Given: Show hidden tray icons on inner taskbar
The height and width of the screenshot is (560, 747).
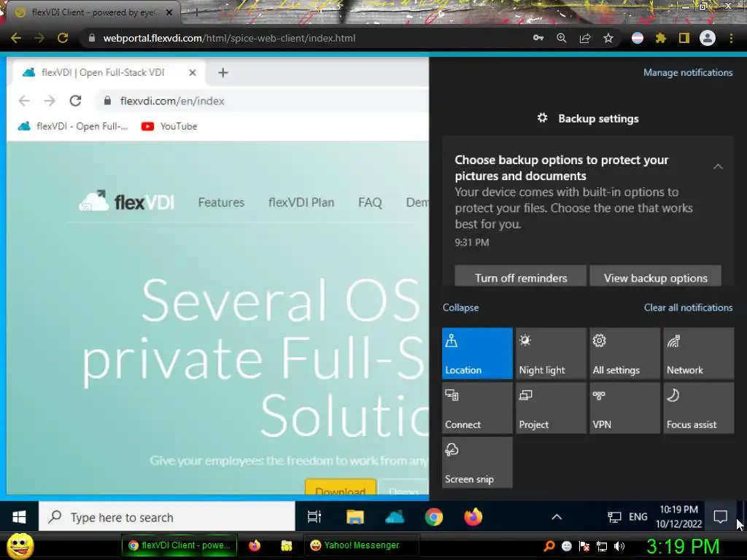Looking at the screenshot, I should pyautogui.click(x=557, y=517).
